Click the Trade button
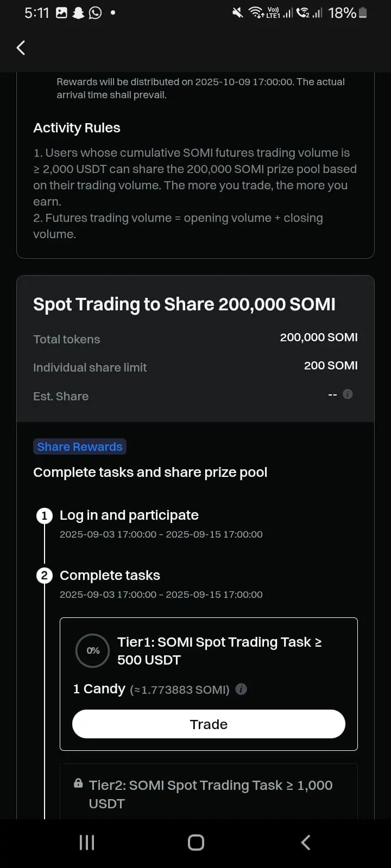 [209, 724]
